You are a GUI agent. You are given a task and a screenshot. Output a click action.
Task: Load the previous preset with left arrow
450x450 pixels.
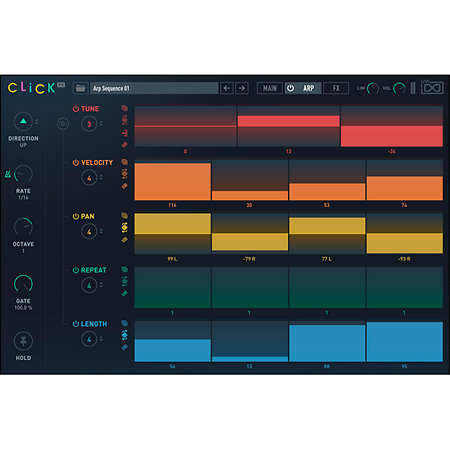click(227, 88)
